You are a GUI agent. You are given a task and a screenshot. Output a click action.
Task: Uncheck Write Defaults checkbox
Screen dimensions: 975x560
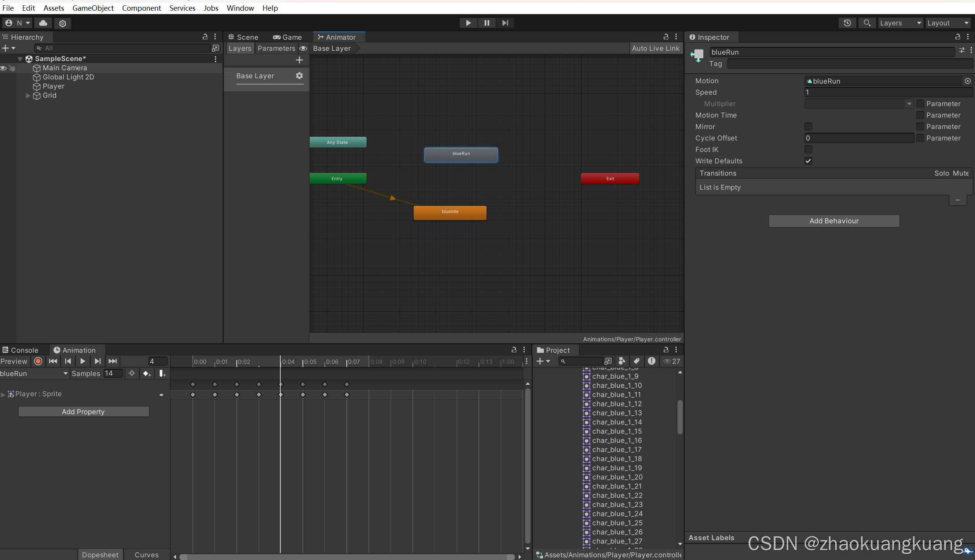pyautogui.click(x=808, y=161)
